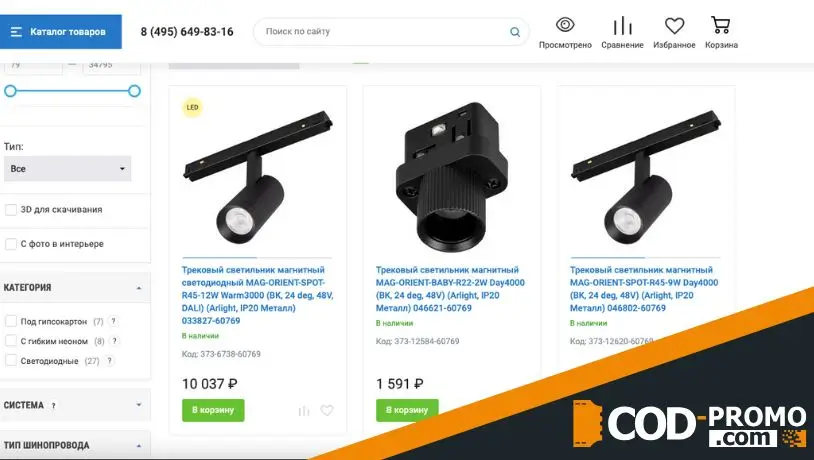Screen dimensions: 814x460
Task: Click the search magnifier icon
Action: tap(514, 32)
